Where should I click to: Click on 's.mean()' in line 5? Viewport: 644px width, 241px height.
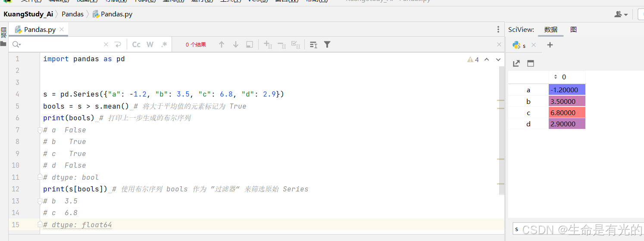(x=112, y=106)
